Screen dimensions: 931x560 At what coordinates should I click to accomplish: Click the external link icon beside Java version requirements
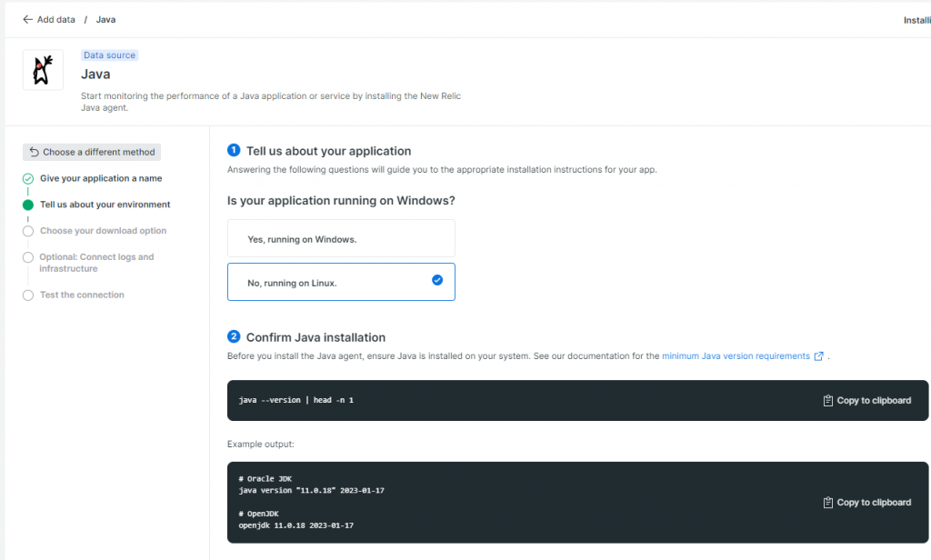[x=819, y=356]
